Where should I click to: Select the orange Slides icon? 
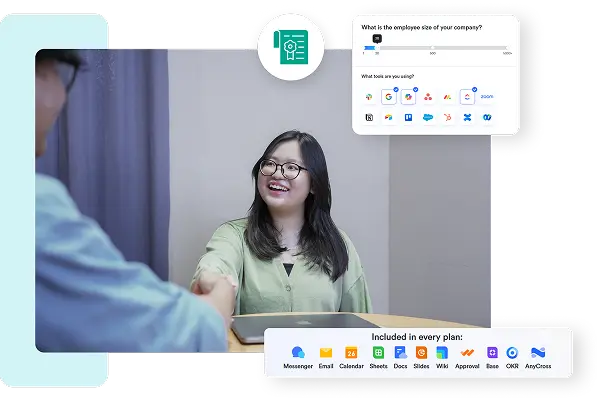tap(421, 353)
